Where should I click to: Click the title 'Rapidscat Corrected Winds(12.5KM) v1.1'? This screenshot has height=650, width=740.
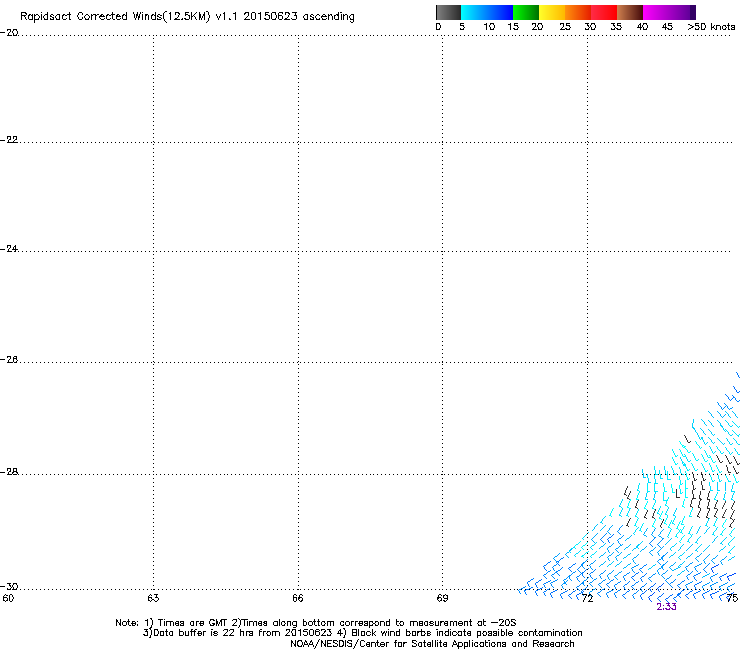pos(128,17)
